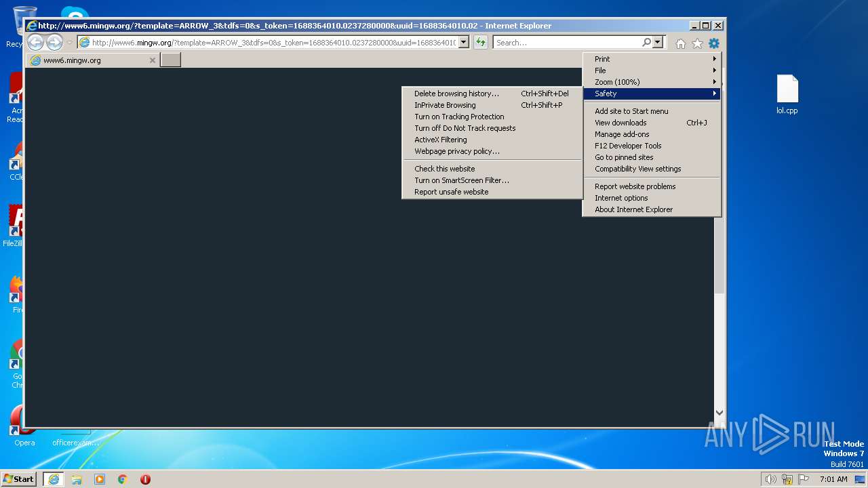Choose Report unsafe website
The width and height of the screenshot is (868, 488).
(492, 192)
